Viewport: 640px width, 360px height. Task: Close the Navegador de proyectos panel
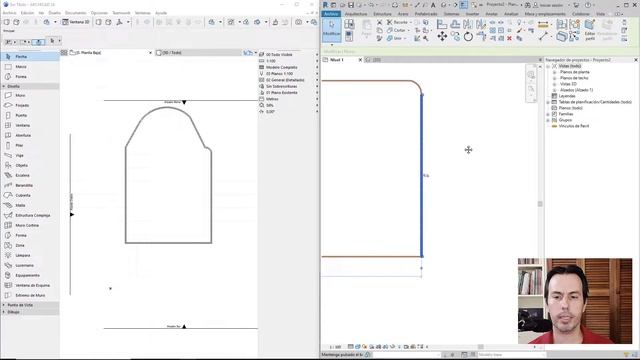(636, 60)
